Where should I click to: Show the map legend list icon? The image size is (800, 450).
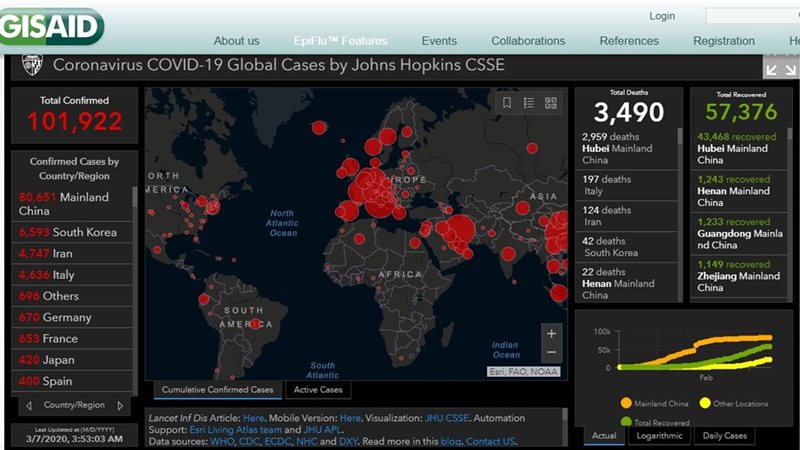click(x=529, y=103)
